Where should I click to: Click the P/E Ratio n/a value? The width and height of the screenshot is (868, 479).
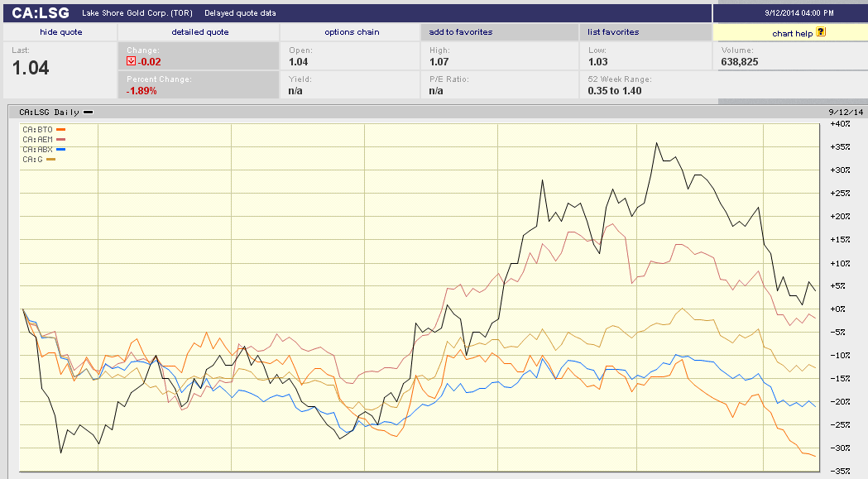pyautogui.click(x=436, y=91)
